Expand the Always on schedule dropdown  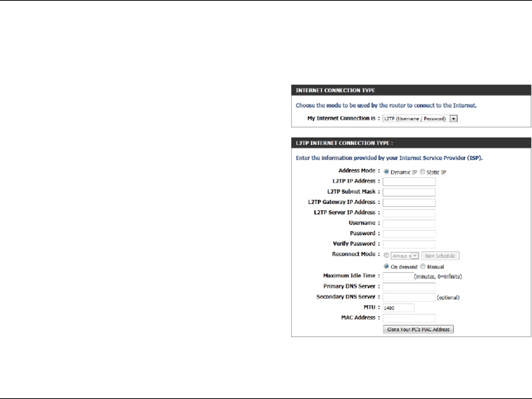tap(405, 256)
